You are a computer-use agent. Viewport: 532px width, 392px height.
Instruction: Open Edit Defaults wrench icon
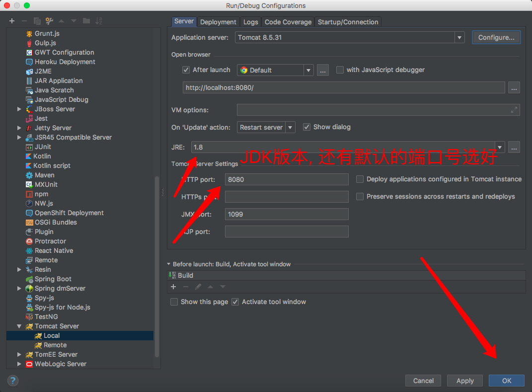tap(49, 21)
